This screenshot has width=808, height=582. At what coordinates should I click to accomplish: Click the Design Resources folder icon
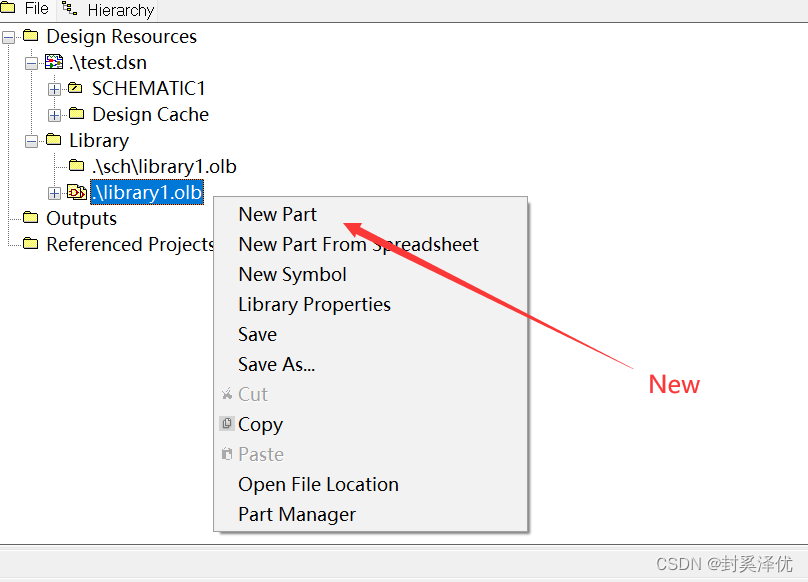tap(31, 37)
